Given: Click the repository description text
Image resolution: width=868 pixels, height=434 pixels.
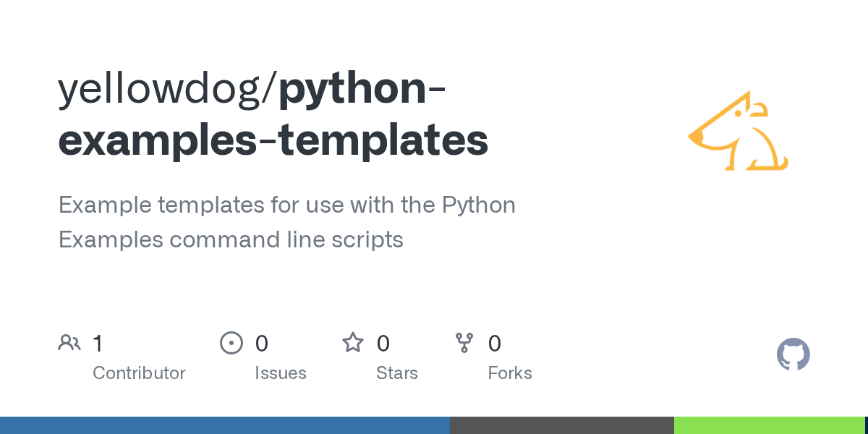Looking at the screenshot, I should 286,222.
